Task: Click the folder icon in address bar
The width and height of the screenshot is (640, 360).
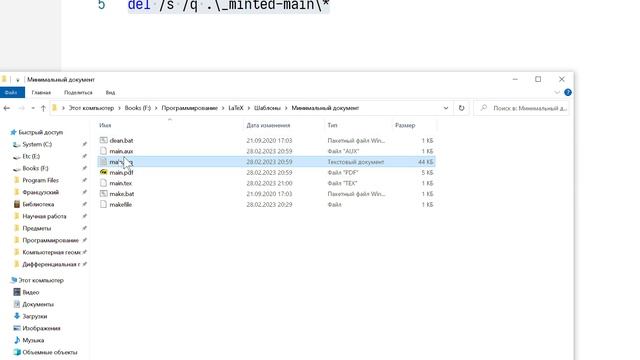Action: (x=54, y=108)
